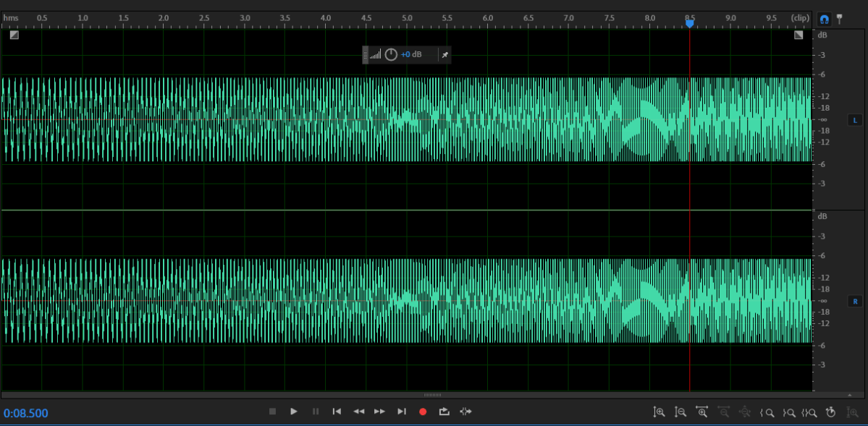868x426 pixels.
Task: Click the HUD amplitude gain knob
Action: (391, 55)
